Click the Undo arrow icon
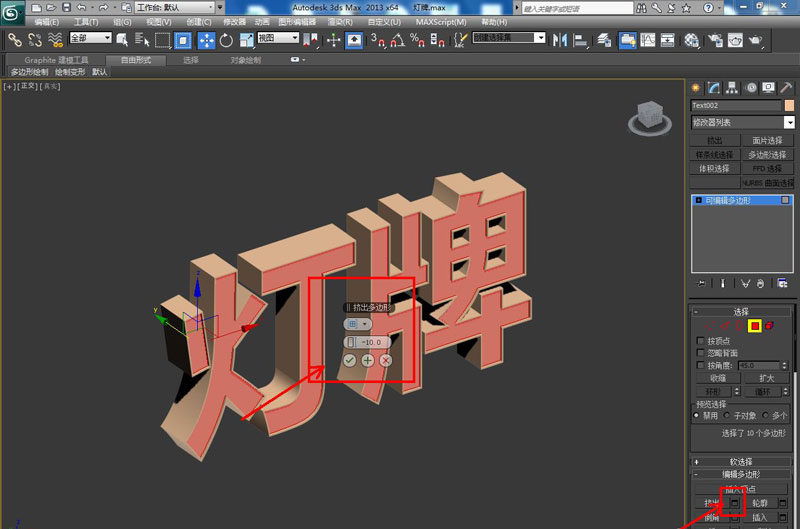 [82, 8]
